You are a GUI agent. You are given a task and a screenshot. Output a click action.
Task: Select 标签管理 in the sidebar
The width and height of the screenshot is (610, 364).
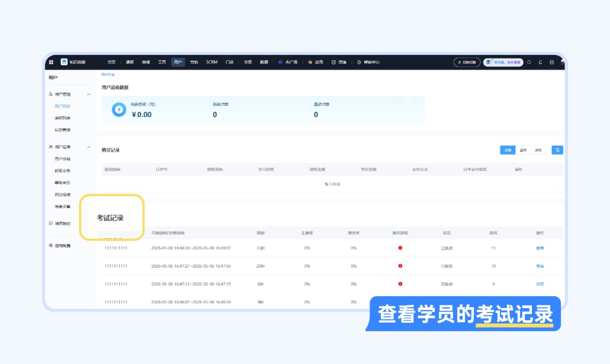click(62, 130)
